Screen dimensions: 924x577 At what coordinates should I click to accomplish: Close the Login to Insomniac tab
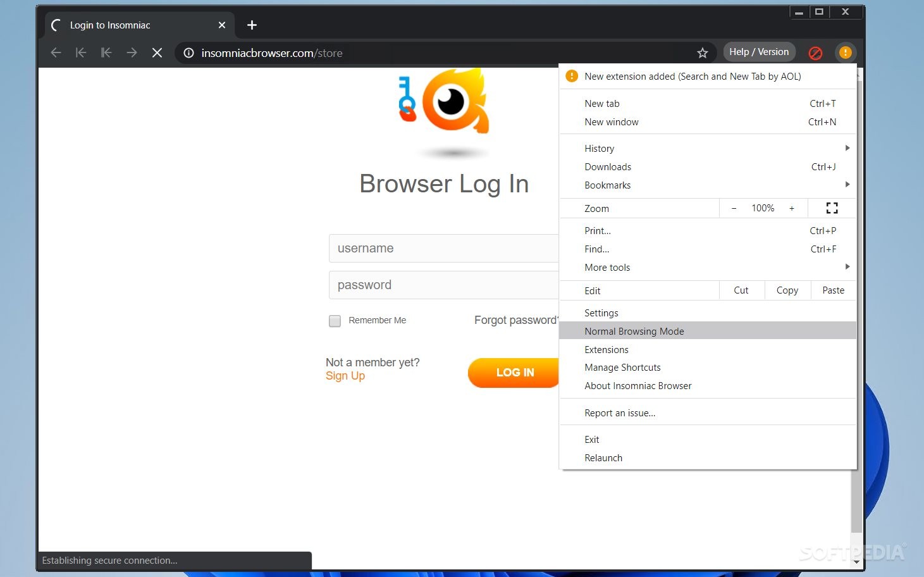coord(222,25)
